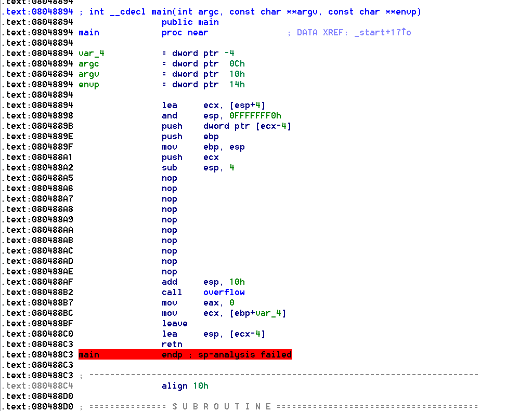Image resolution: width=532 pixels, height=411 pixels.
Task: Click the retn instruction
Action: pos(172,344)
